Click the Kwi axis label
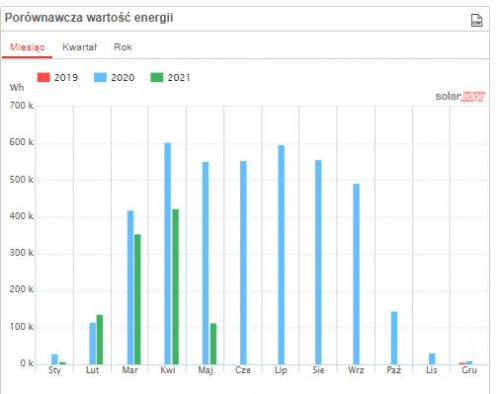 [168, 370]
